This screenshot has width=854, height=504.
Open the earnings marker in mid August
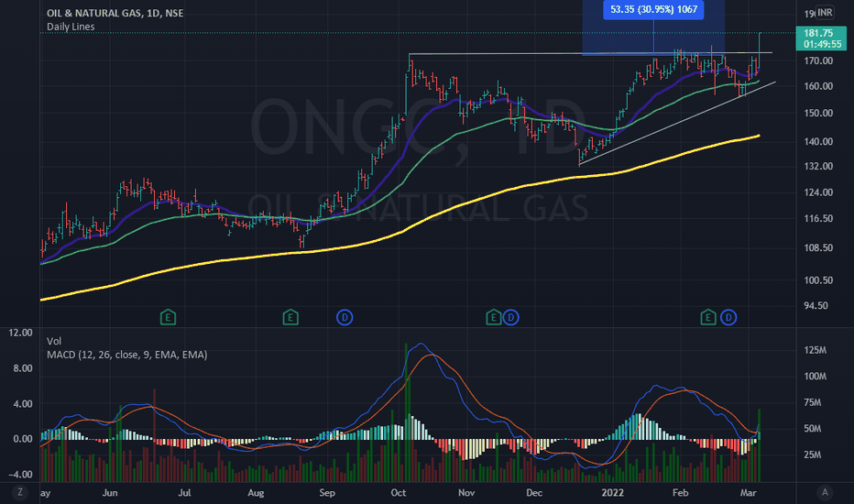click(x=290, y=317)
